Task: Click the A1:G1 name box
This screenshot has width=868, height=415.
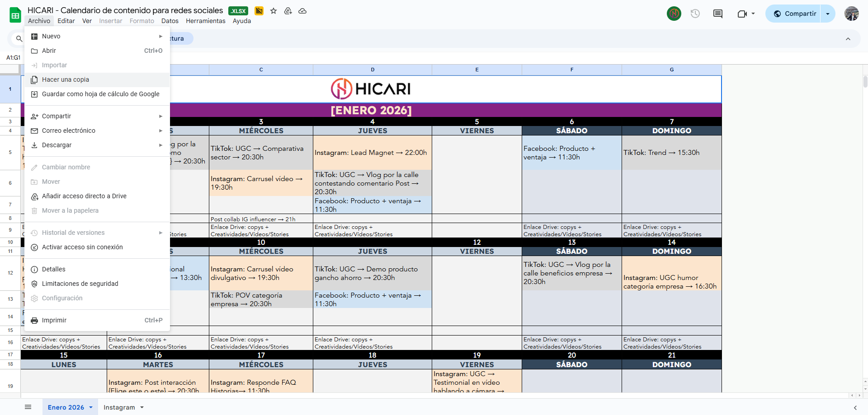Action: [13, 57]
